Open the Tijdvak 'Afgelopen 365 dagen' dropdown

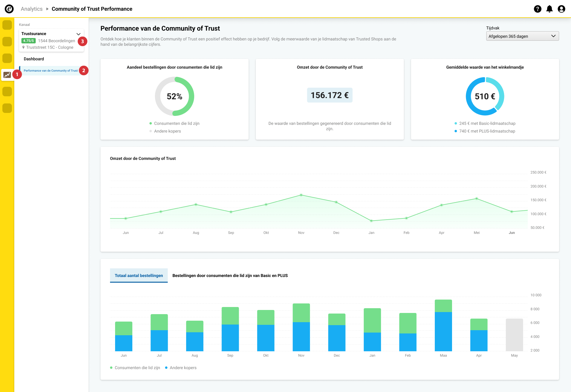click(x=522, y=36)
